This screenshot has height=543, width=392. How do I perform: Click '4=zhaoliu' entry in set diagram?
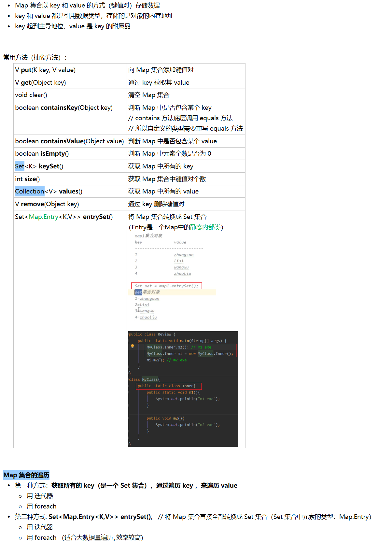coord(146,317)
